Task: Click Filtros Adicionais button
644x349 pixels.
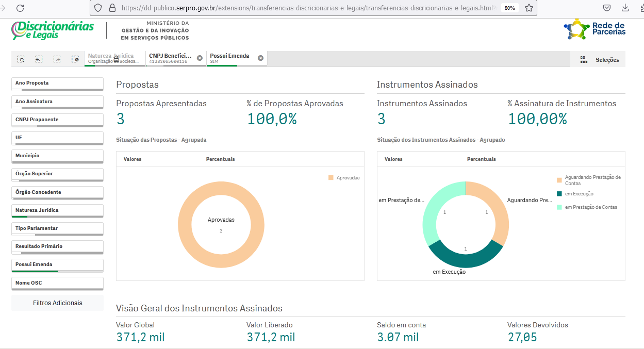Action: [57, 303]
